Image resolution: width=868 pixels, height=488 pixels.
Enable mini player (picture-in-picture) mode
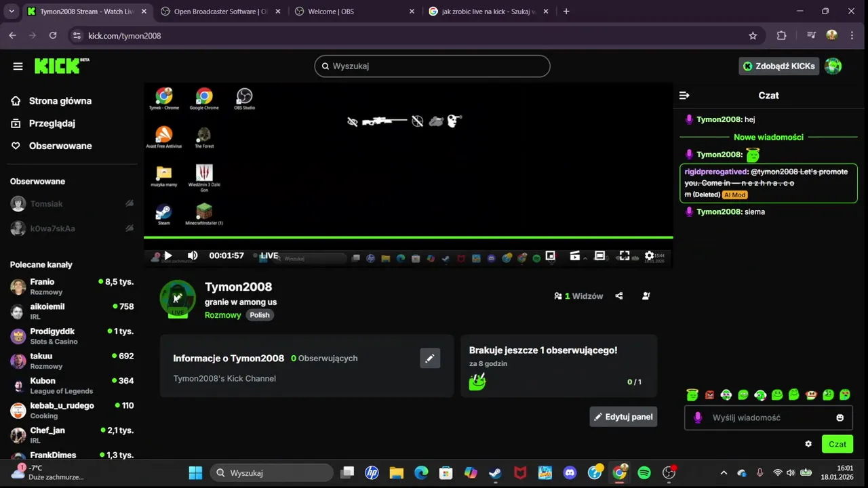click(x=551, y=256)
